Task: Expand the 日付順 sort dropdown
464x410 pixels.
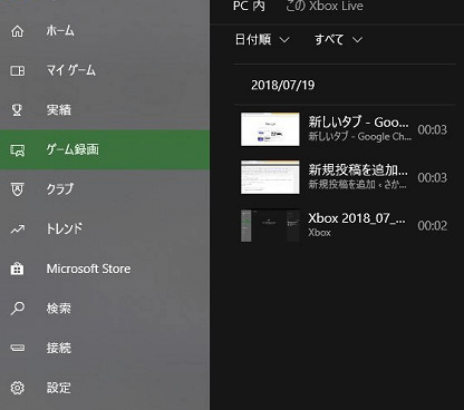Action: tap(262, 40)
